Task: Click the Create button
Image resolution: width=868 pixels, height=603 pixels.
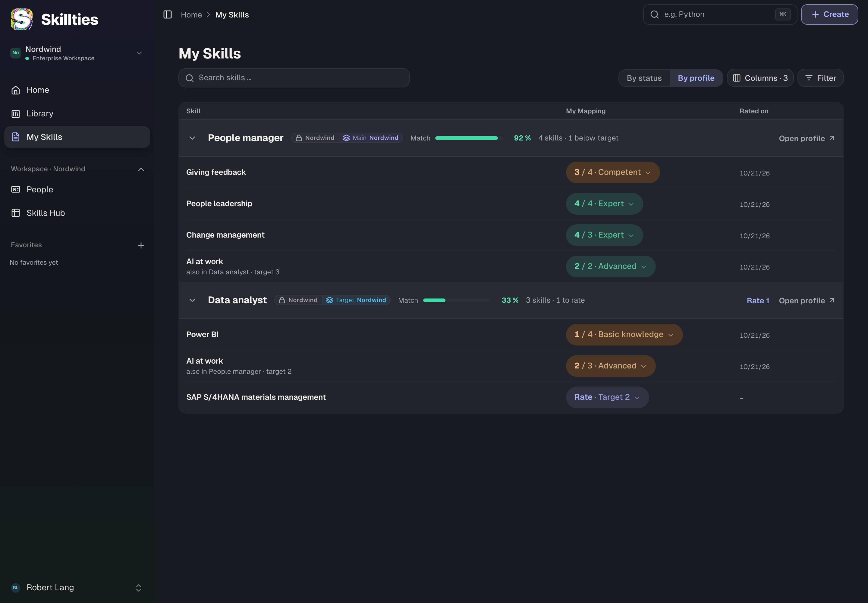Action: (829, 14)
